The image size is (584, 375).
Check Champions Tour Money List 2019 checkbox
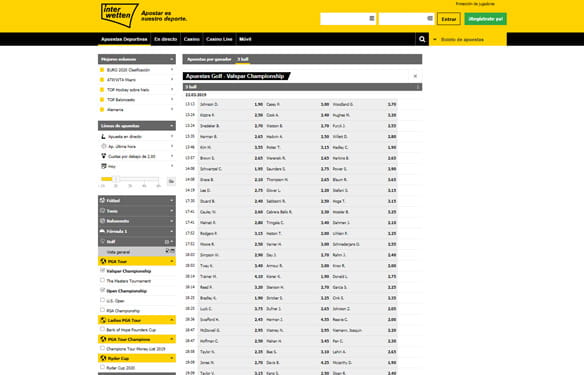102,348
